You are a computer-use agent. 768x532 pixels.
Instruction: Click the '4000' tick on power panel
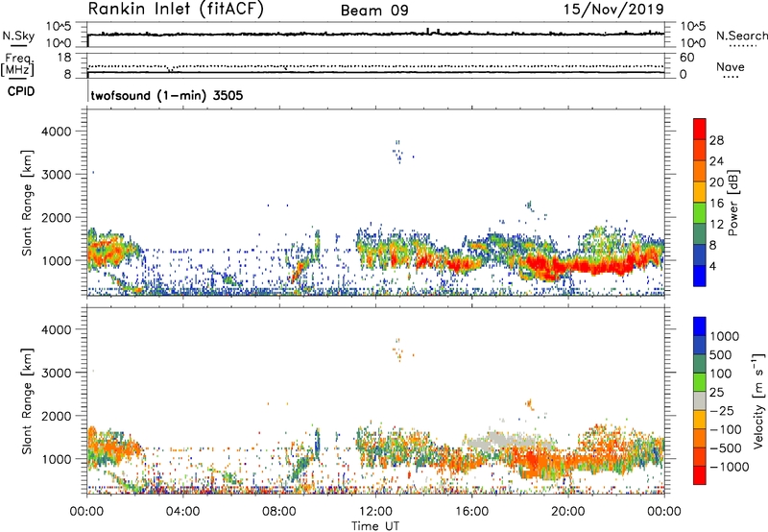click(x=57, y=132)
